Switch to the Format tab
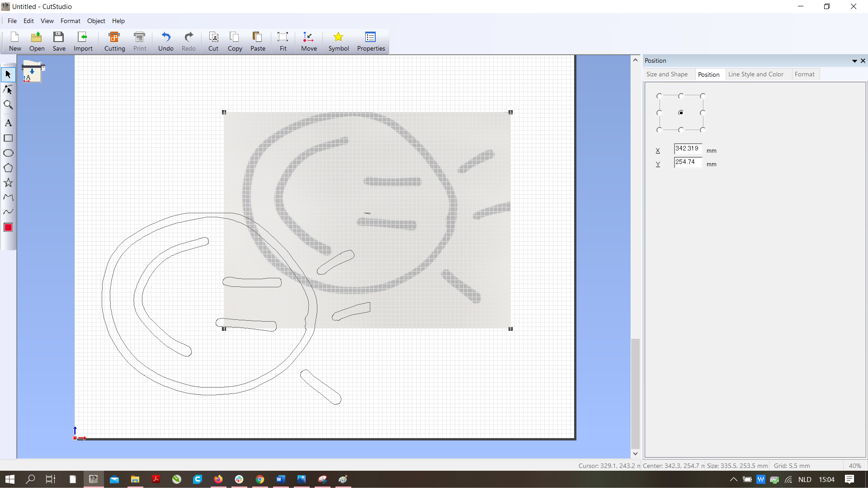868x496 pixels. click(804, 75)
